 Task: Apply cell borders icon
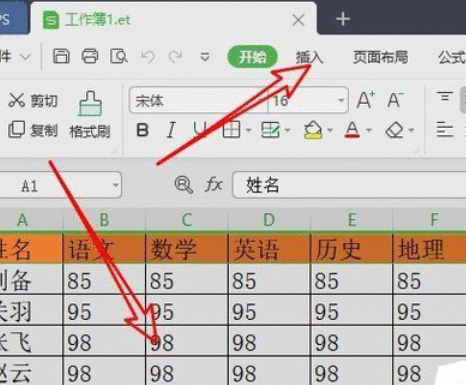(231, 130)
